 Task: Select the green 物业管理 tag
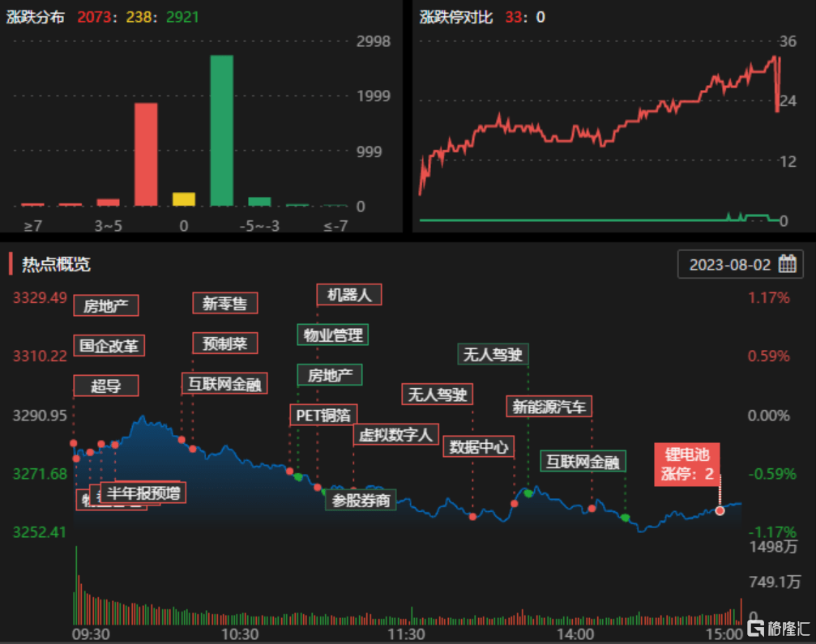(333, 335)
